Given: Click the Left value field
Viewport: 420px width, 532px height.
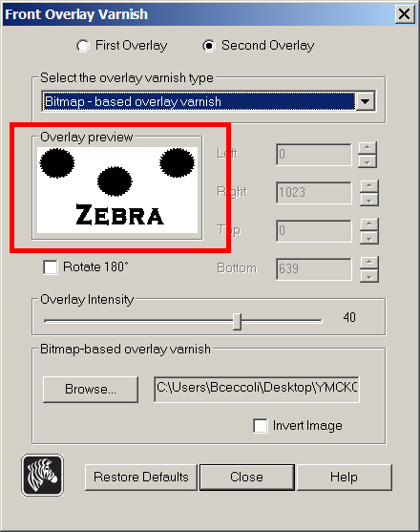Looking at the screenshot, I should pos(314,155).
